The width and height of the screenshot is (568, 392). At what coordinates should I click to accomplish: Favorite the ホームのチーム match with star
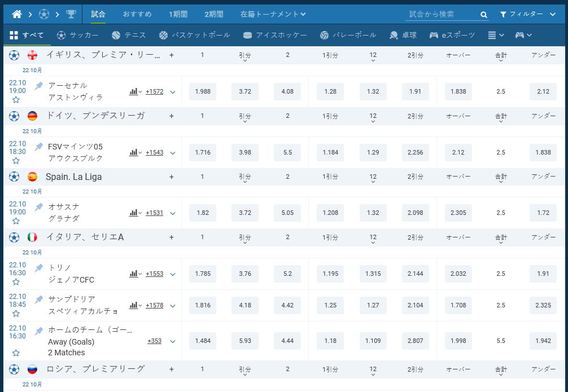click(x=16, y=353)
